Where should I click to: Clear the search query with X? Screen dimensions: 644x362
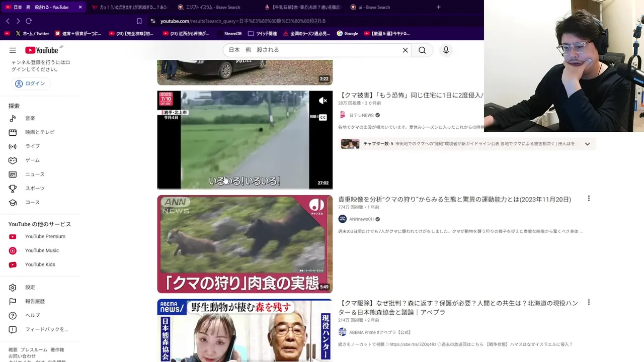tap(405, 50)
